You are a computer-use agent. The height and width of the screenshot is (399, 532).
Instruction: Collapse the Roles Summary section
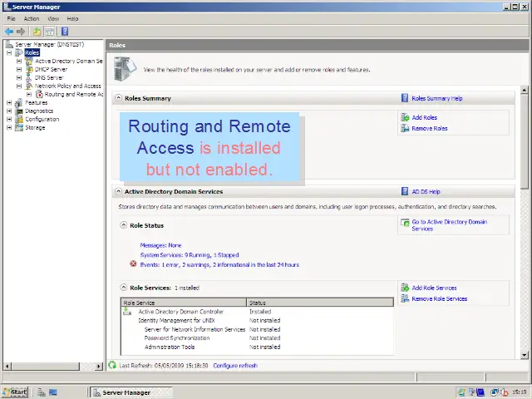tap(118, 98)
